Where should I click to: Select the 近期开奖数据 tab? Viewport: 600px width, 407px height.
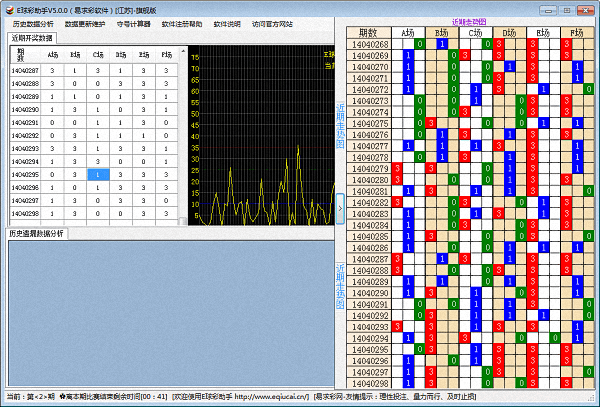32,38
